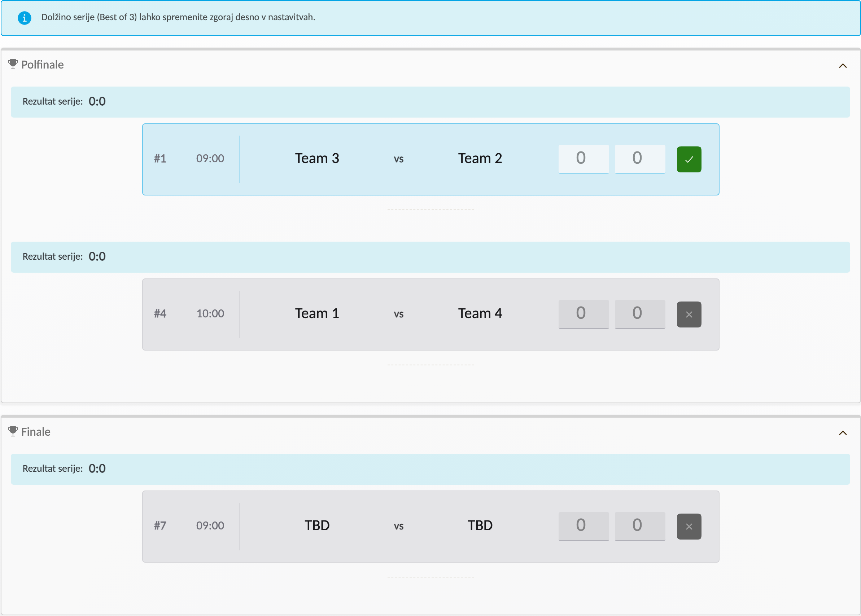Click the gray X button for match #7
This screenshot has height=616, width=861.
pyautogui.click(x=689, y=527)
